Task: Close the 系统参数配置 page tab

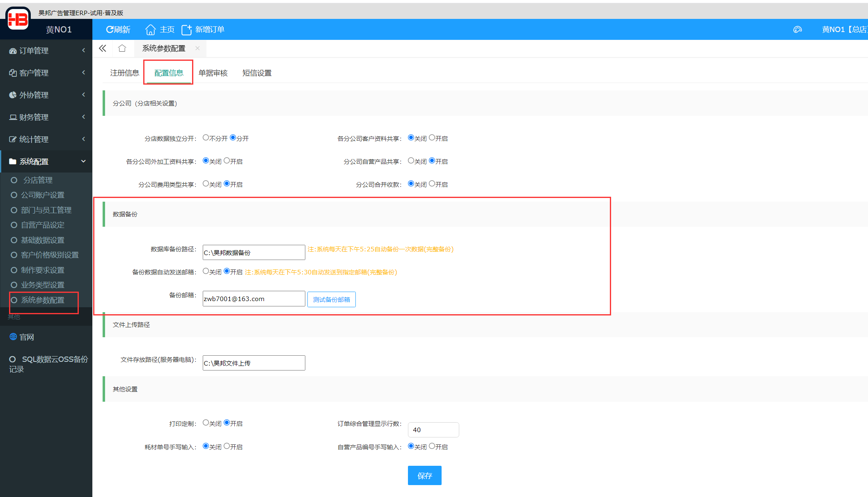Action: point(197,48)
